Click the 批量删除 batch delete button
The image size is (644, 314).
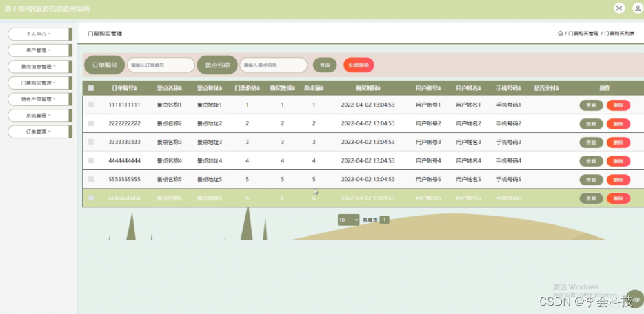pos(359,65)
